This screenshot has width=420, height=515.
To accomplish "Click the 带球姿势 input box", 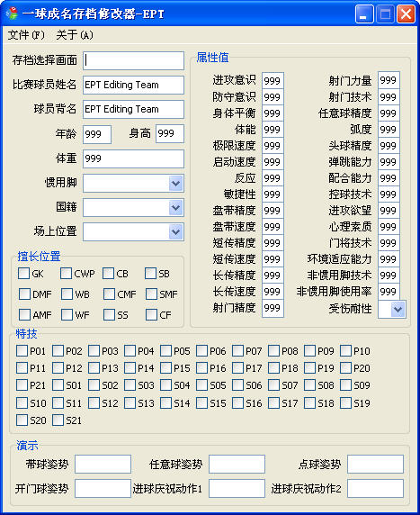I will pyautogui.click(x=103, y=464).
